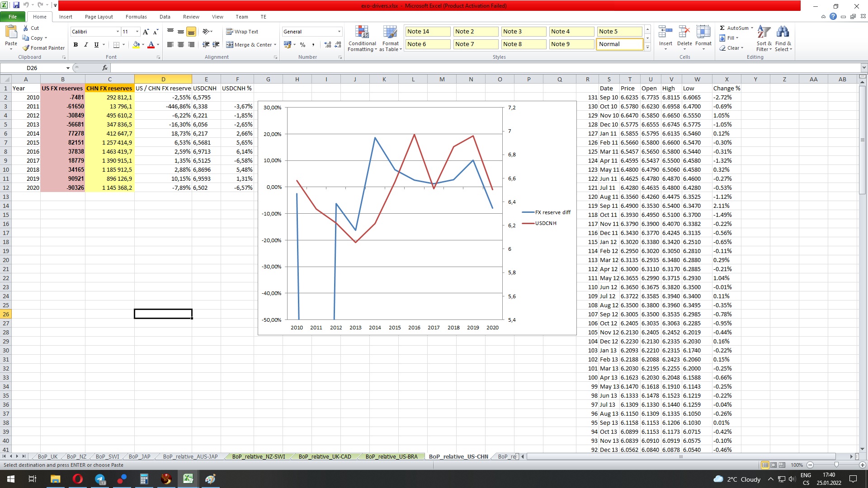Click the Paste clipboard icon
Image resolution: width=868 pixels, height=488 pixels.
coord(11,33)
